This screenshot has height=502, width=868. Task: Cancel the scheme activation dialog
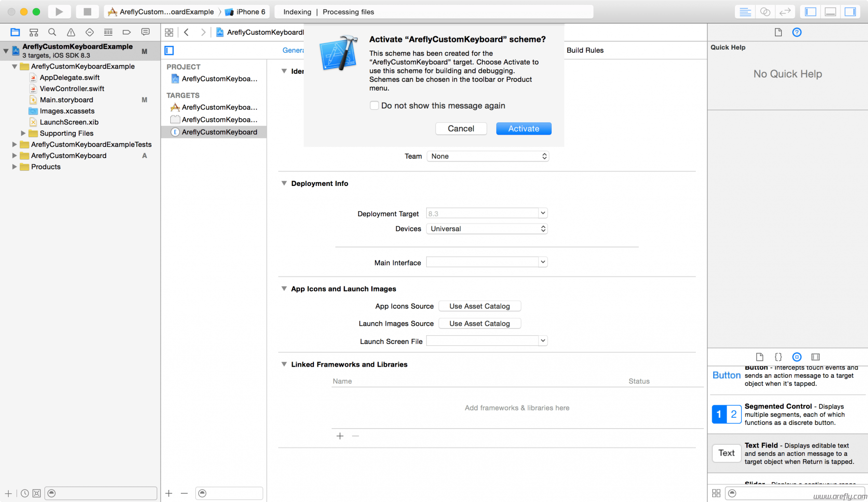461,129
